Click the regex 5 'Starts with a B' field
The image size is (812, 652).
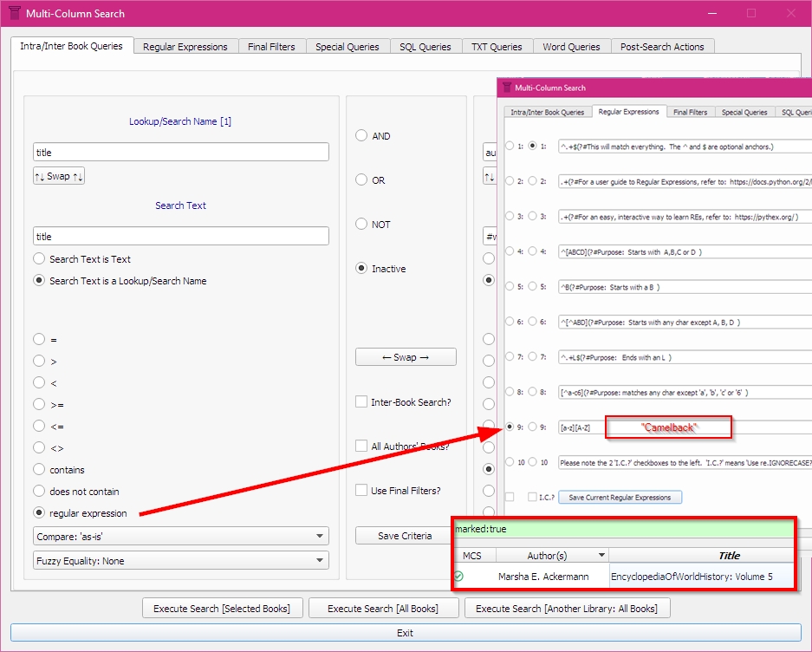[x=685, y=287]
